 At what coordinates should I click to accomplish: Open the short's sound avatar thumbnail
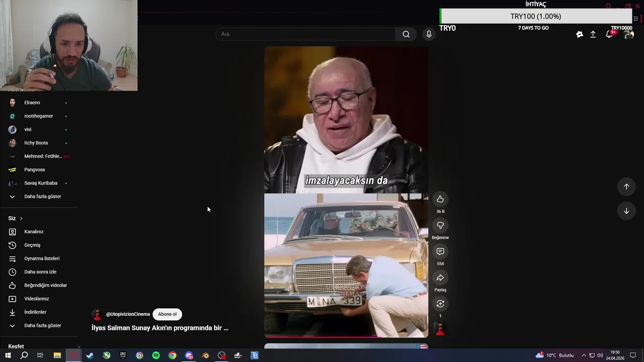(440, 330)
